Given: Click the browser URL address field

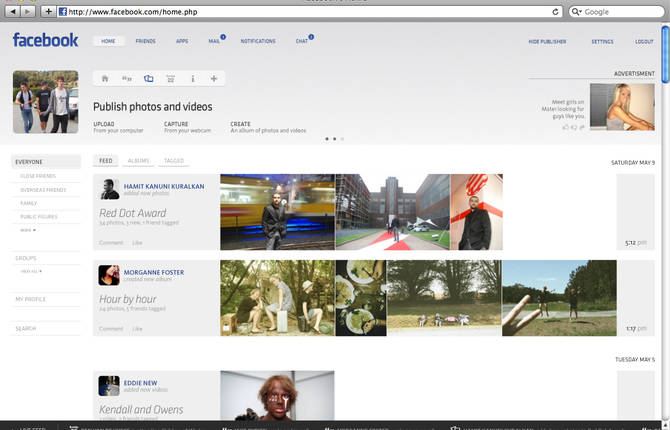Looking at the screenshot, I should click(308, 12).
